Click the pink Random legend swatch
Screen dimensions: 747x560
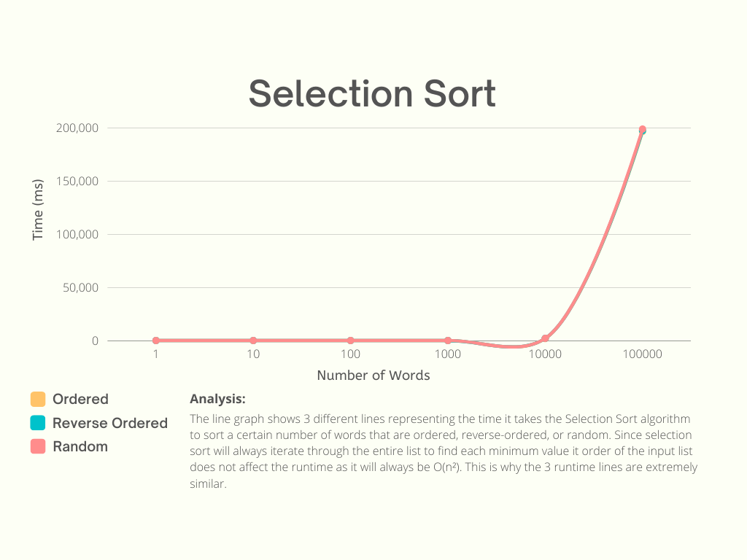(x=38, y=447)
